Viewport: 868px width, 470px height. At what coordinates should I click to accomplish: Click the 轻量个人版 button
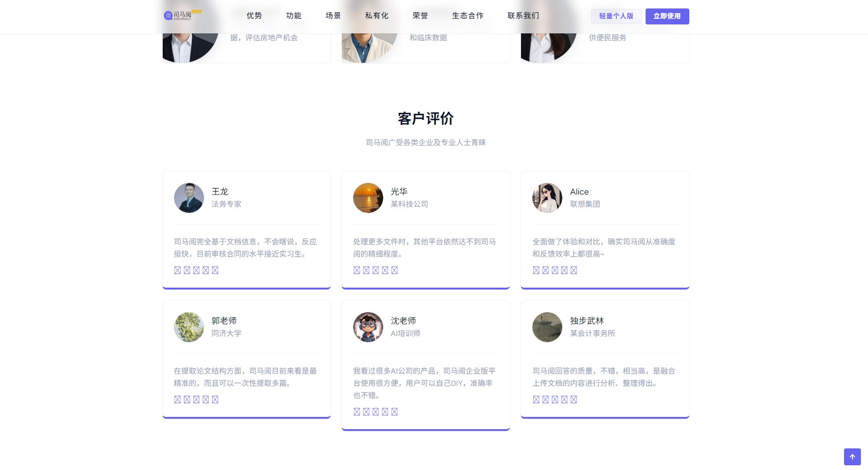tap(616, 16)
